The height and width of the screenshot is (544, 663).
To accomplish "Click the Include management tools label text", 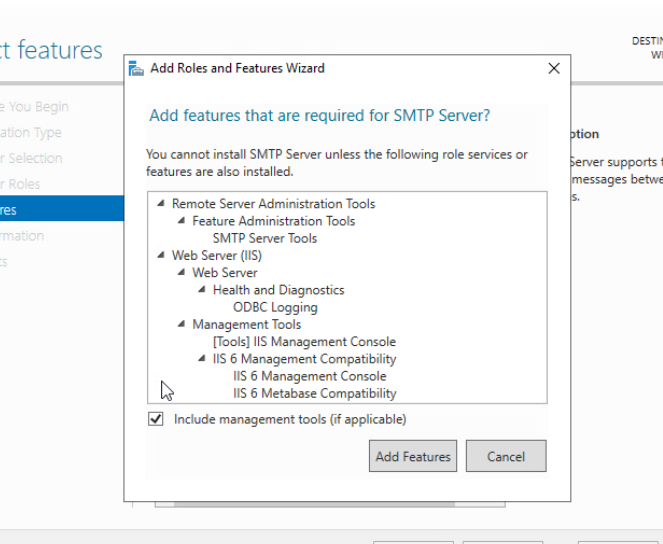I will [x=290, y=419].
